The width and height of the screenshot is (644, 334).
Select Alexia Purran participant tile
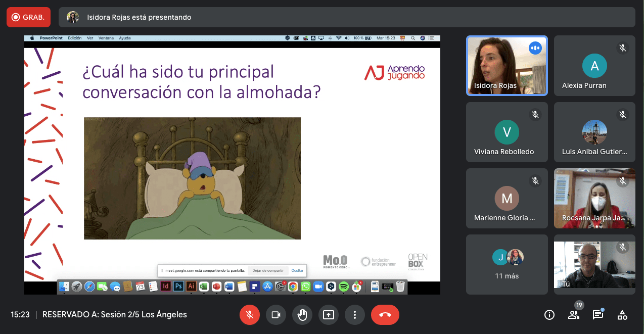click(x=594, y=66)
